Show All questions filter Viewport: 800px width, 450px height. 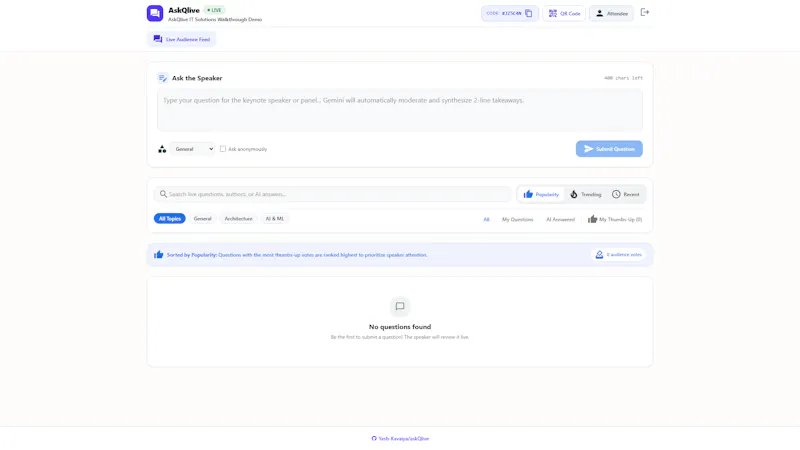coord(486,219)
